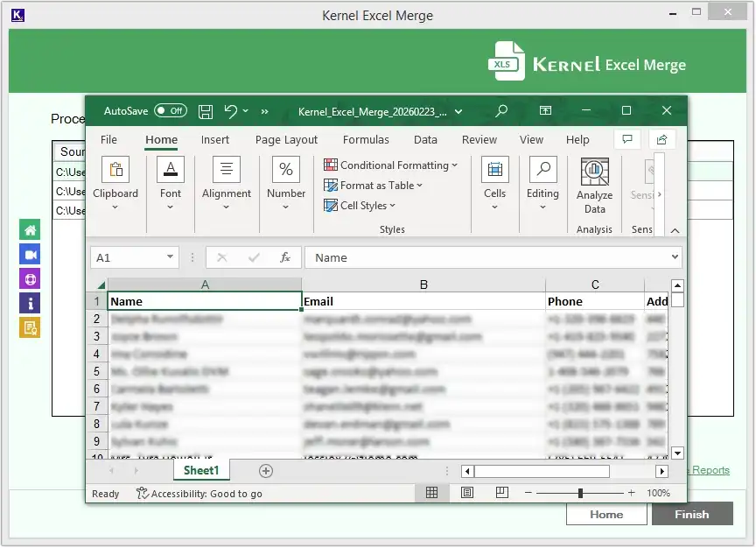The height and width of the screenshot is (548, 756).
Task: Switch to Page Break Preview view icon
Action: (502, 493)
